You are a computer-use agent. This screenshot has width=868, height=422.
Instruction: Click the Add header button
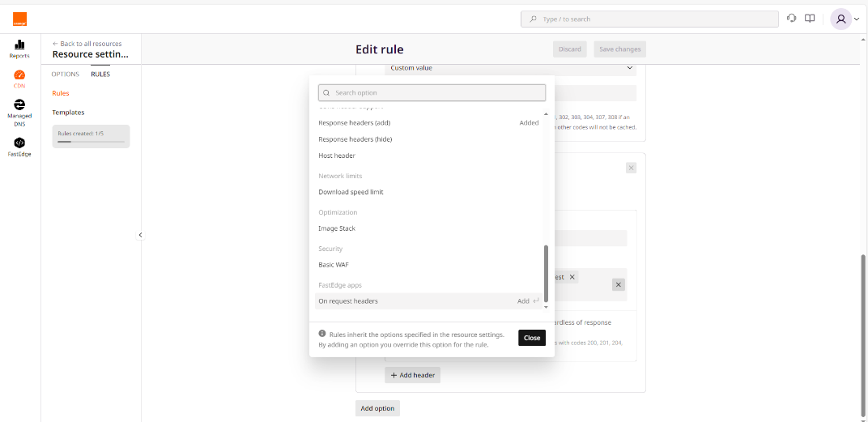click(x=412, y=375)
